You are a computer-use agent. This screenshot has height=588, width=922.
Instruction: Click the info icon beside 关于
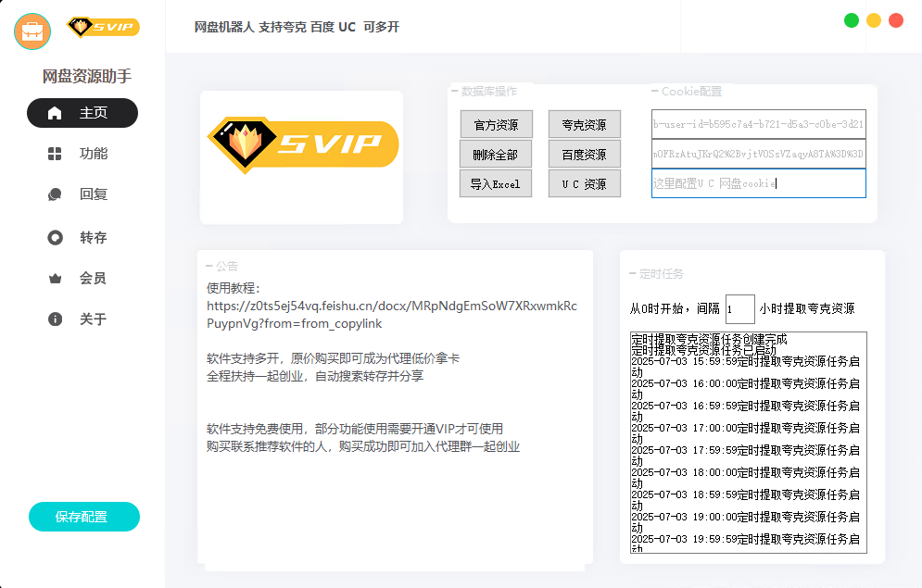coord(55,319)
